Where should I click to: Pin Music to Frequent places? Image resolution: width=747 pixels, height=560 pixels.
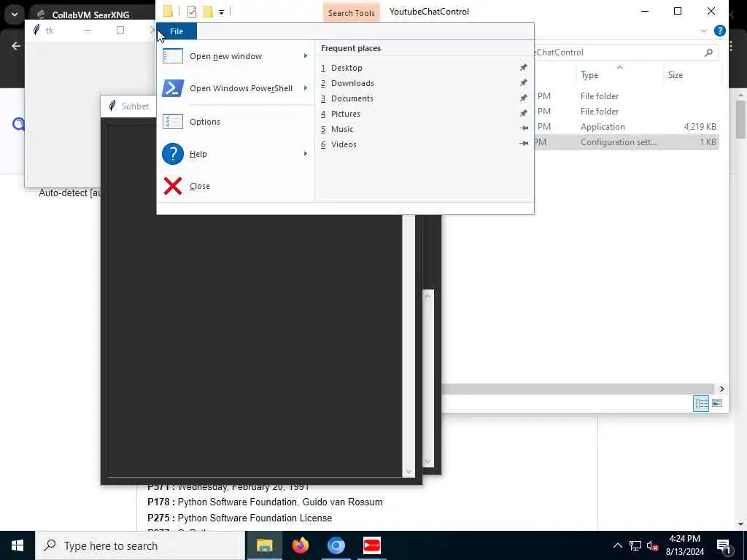[x=524, y=128]
